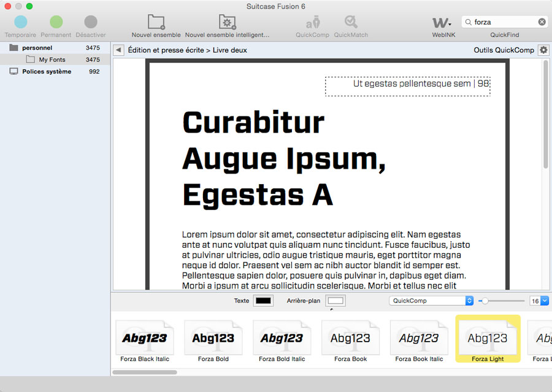Screen dimensions: 552x392
Task: Select the My Fonts folder
Action: pos(55,60)
